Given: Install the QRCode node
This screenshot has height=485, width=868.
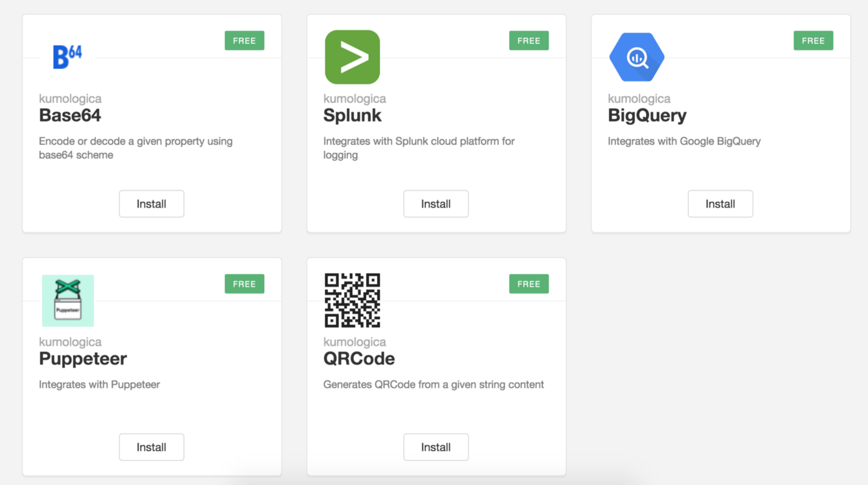Looking at the screenshot, I should [436, 447].
